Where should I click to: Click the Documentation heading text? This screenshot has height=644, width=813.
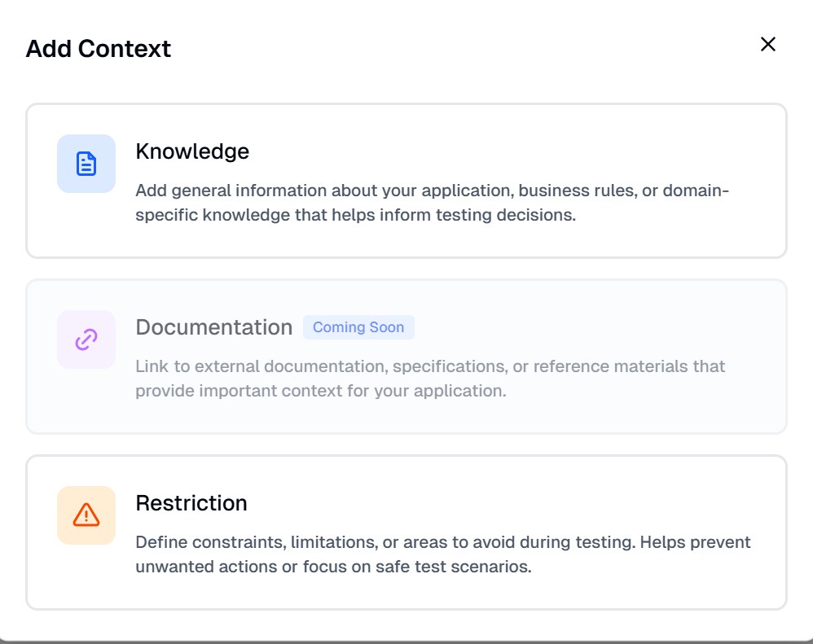tap(213, 327)
